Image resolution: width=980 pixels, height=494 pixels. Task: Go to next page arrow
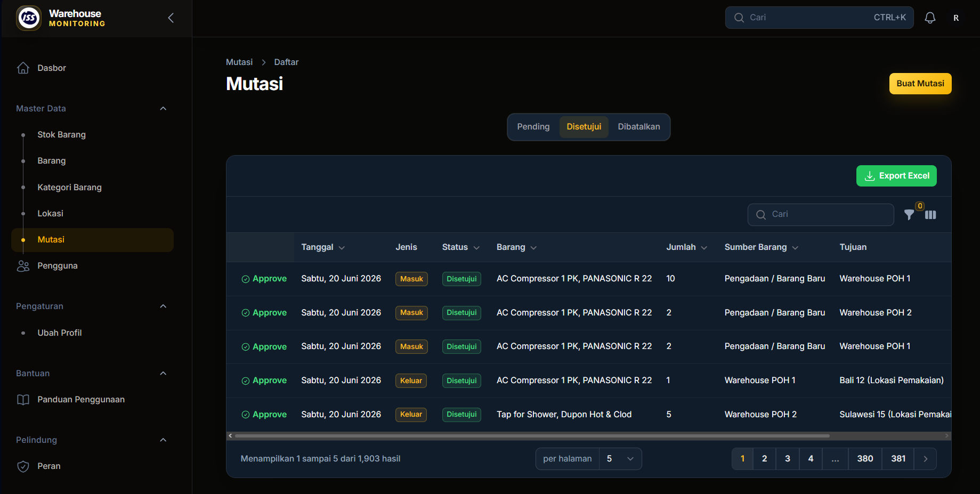926,459
